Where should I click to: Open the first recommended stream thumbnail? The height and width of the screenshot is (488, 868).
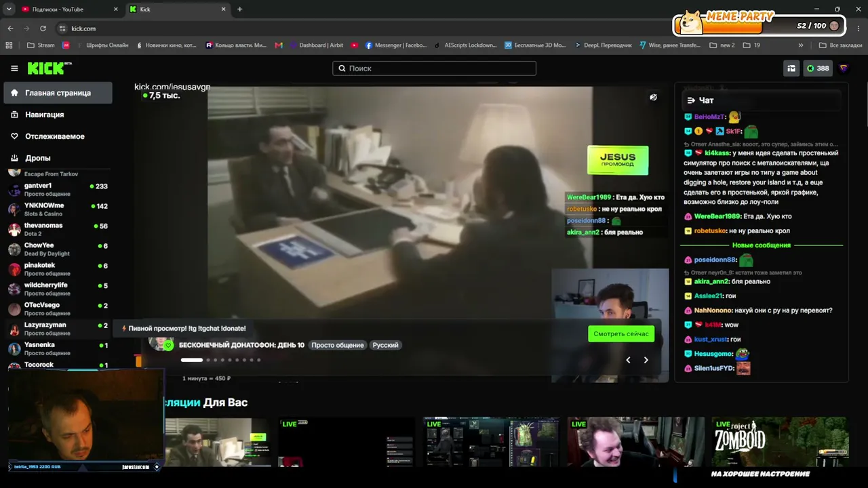[218, 442]
